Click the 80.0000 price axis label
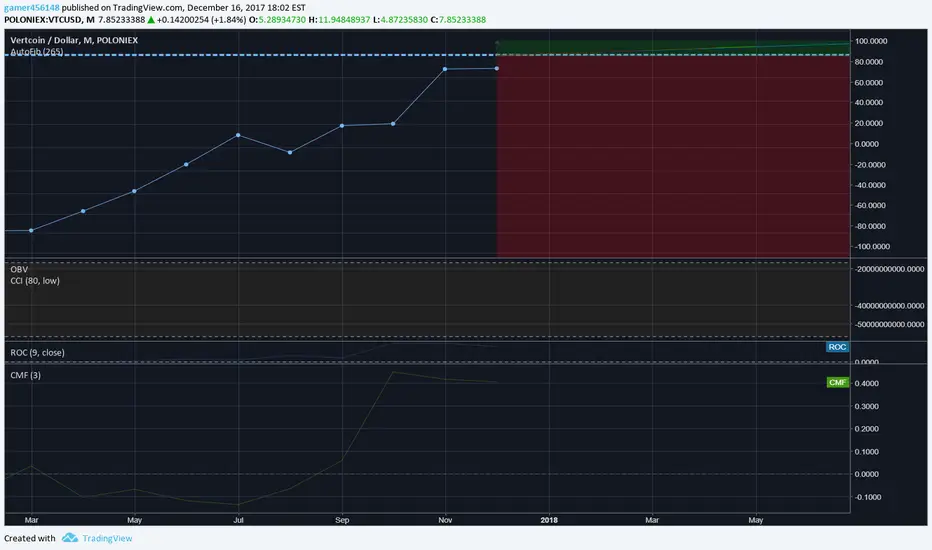Screen dimensions: 932x550 click(x=869, y=62)
